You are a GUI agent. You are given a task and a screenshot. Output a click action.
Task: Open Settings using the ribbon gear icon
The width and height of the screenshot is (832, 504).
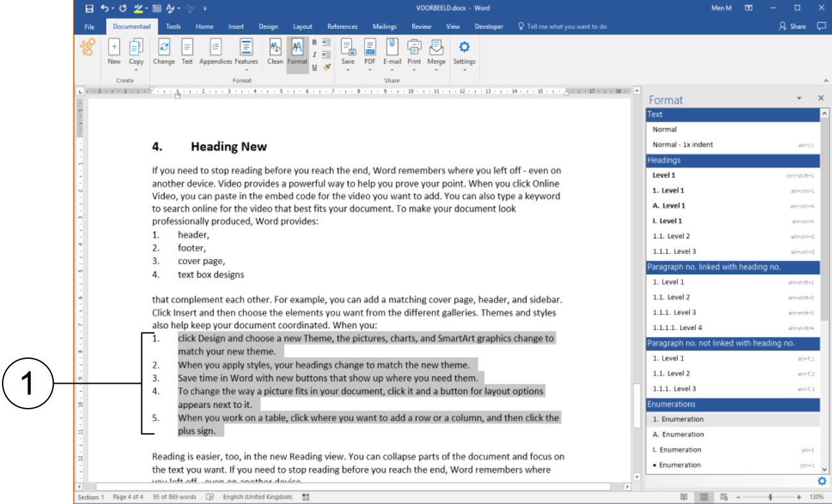point(465,47)
